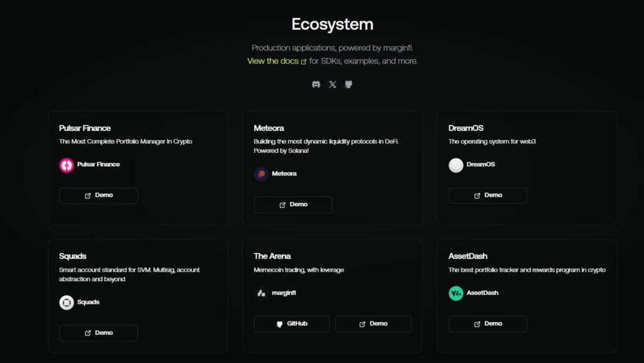644x363 pixels.
Task: Open the X (Twitter) social icon
Action: click(x=333, y=84)
